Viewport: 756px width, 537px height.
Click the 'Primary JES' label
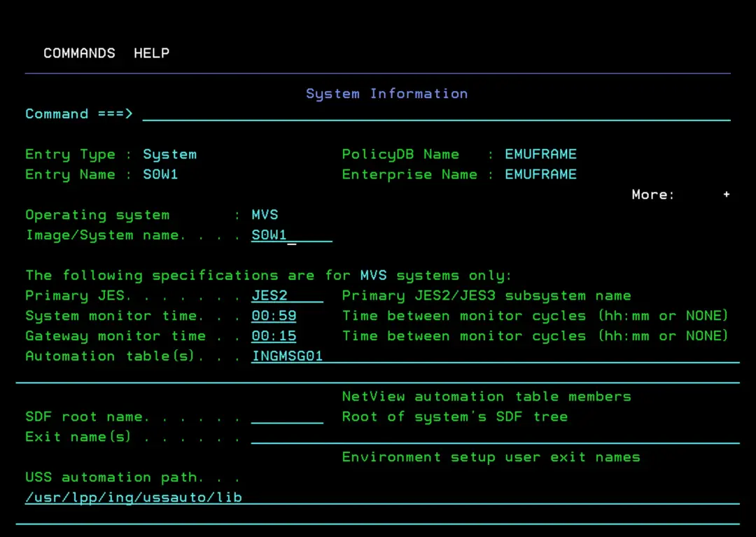pyautogui.click(x=75, y=295)
